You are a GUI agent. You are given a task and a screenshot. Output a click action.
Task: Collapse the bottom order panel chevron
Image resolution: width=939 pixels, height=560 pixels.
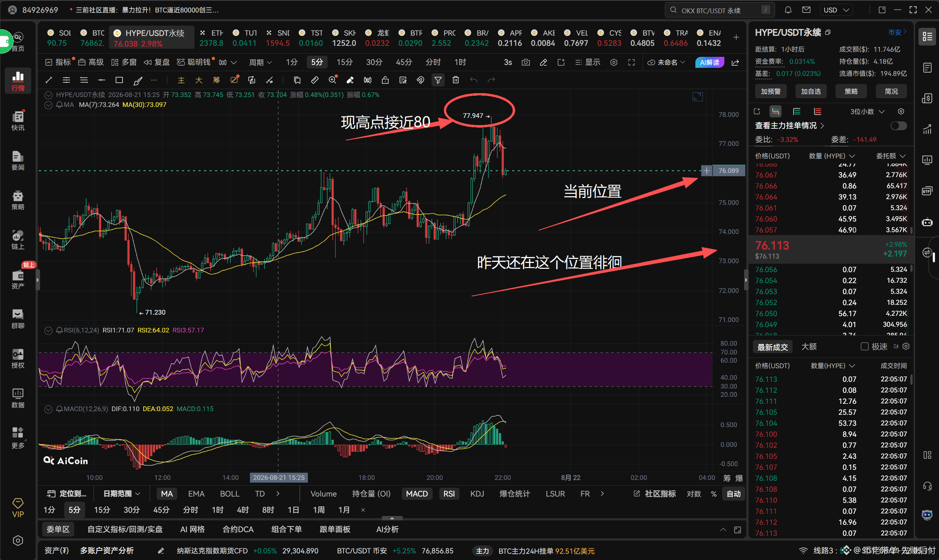(723, 530)
